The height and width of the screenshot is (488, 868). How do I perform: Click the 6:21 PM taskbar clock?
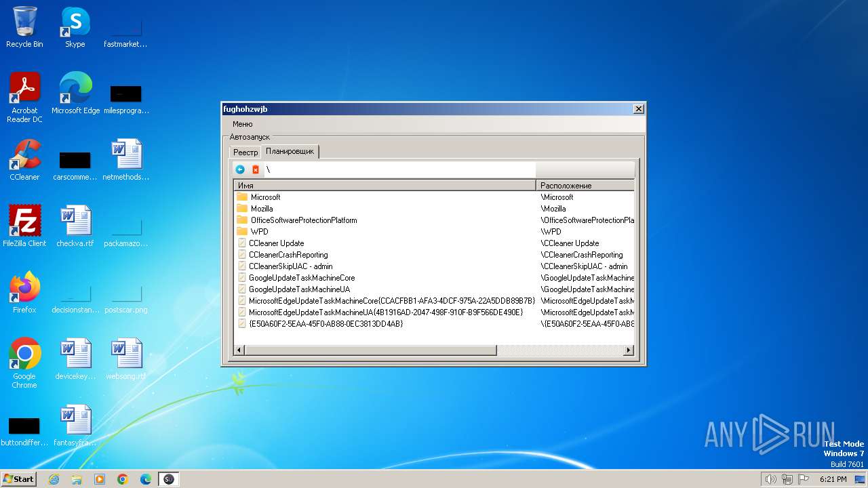click(x=833, y=479)
